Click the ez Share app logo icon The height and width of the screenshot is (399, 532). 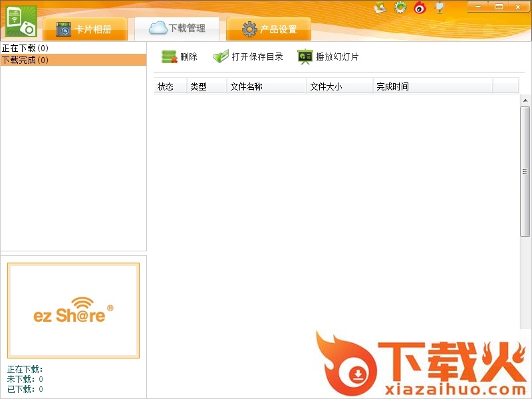[21, 21]
